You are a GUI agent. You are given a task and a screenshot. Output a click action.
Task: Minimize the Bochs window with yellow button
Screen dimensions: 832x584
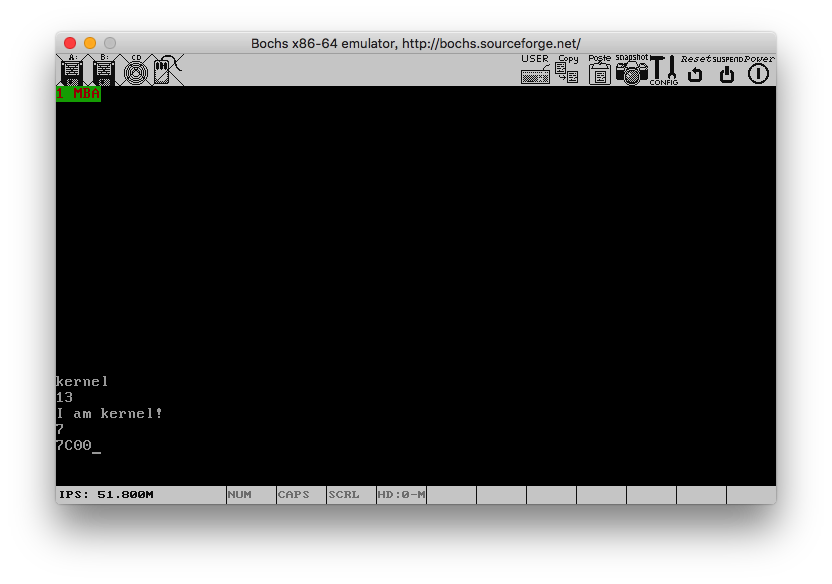pos(90,43)
